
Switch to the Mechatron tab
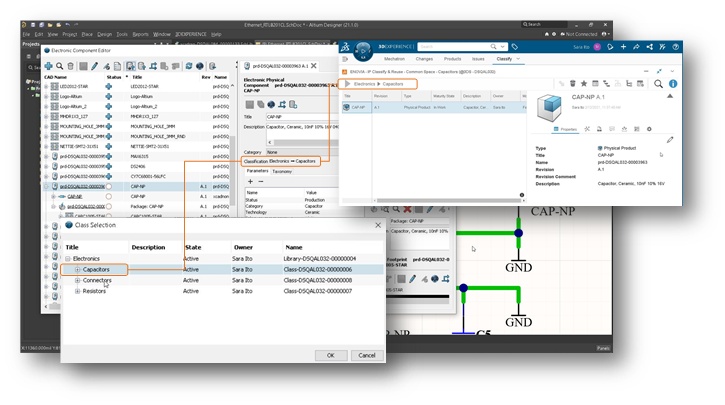[394, 59]
